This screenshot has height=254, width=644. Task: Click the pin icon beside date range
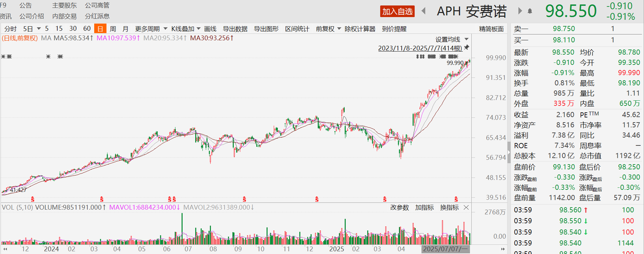[x=467, y=48]
